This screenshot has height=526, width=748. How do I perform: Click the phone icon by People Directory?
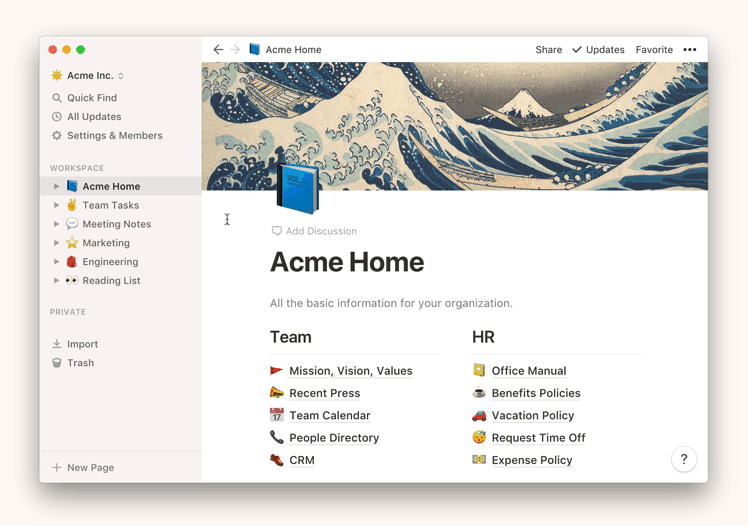tap(276, 437)
